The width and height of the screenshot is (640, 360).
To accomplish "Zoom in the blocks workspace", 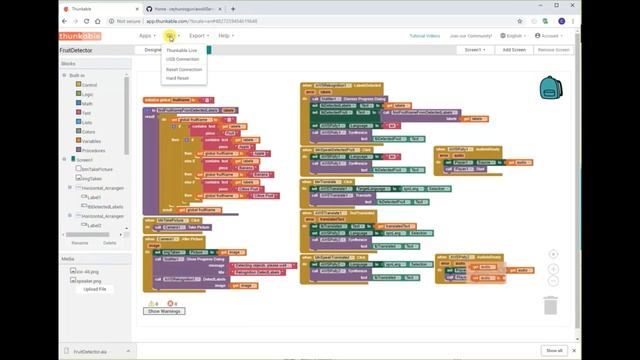I will (553, 269).
